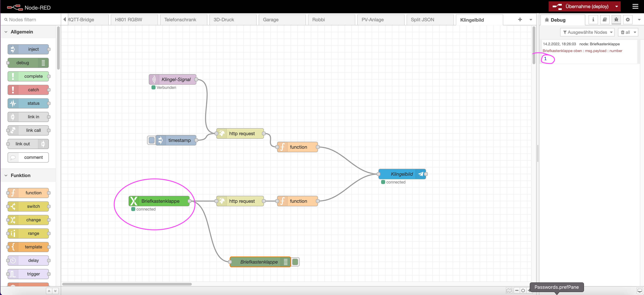Open the sidebar help book icon
This screenshot has height=295, width=644.
coord(604,20)
